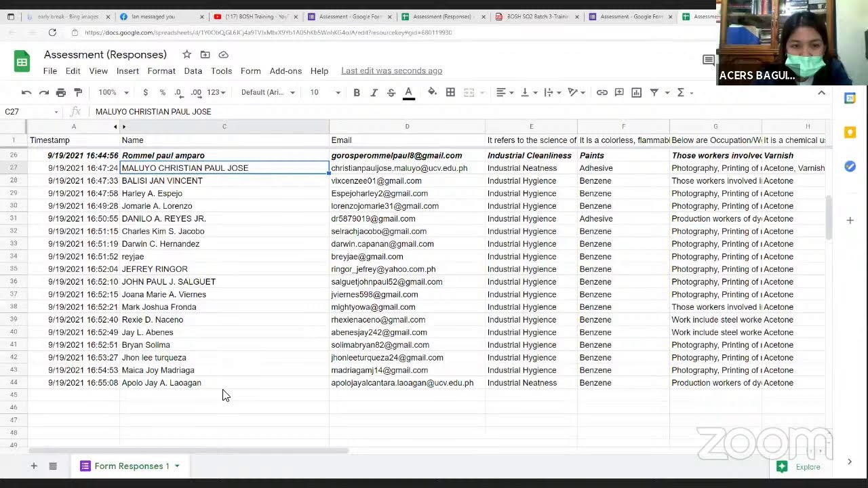Undo the last action in toolbar
This screenshot has width=868, height=488.
pos(26,92)
